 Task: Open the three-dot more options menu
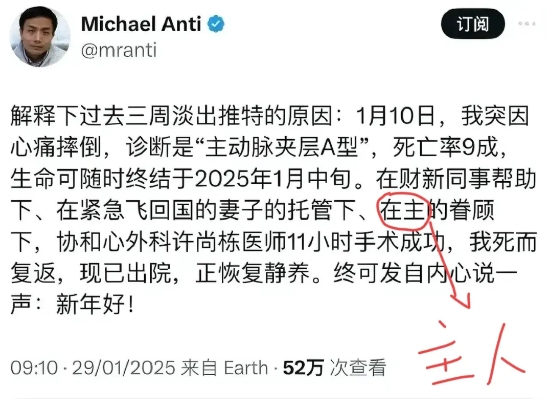[x=527, y=24]
